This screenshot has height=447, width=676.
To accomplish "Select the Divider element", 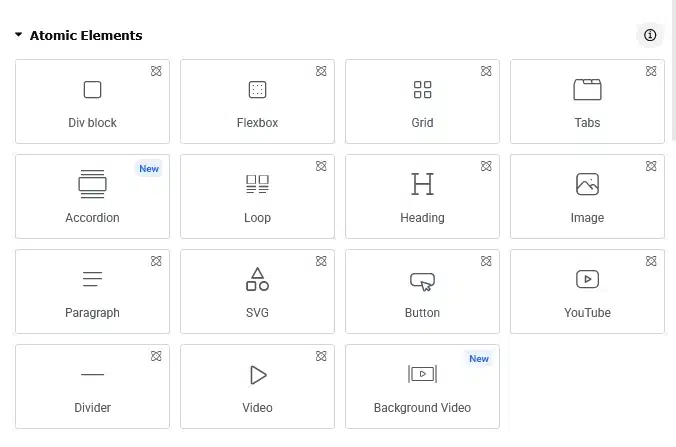I will coord(92,387).
